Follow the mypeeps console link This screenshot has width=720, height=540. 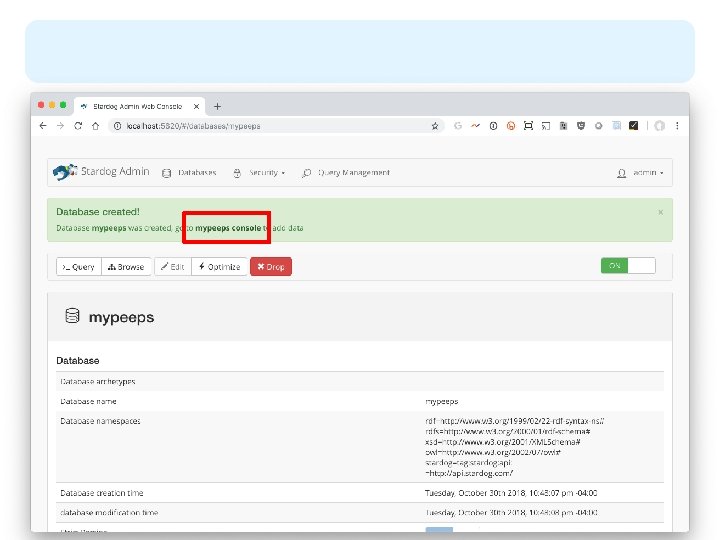click(x=228, y=228)
